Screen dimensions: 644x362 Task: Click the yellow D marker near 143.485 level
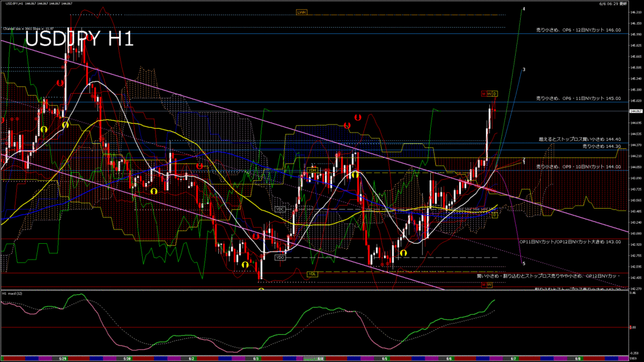coord(494,215)
